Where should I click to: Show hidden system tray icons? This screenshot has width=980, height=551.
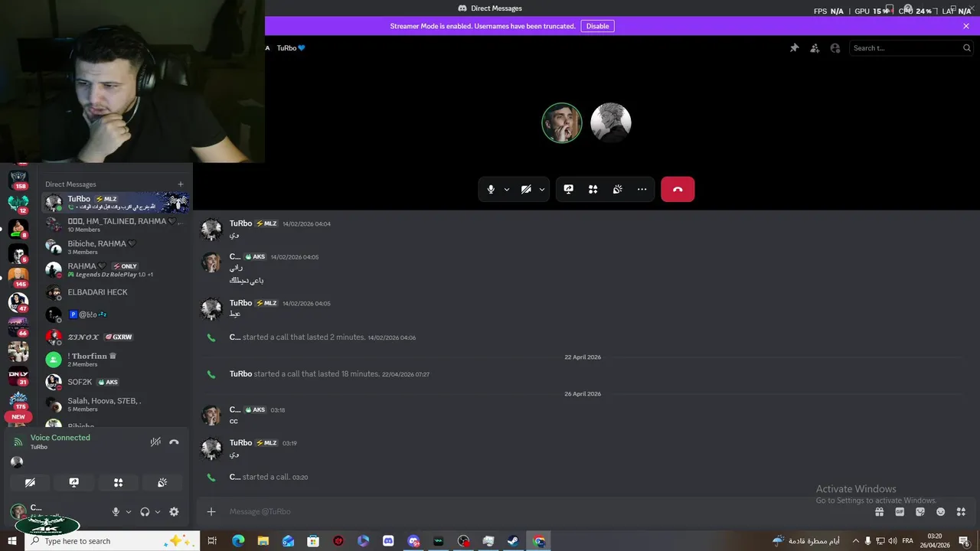[x=855, y=541]
